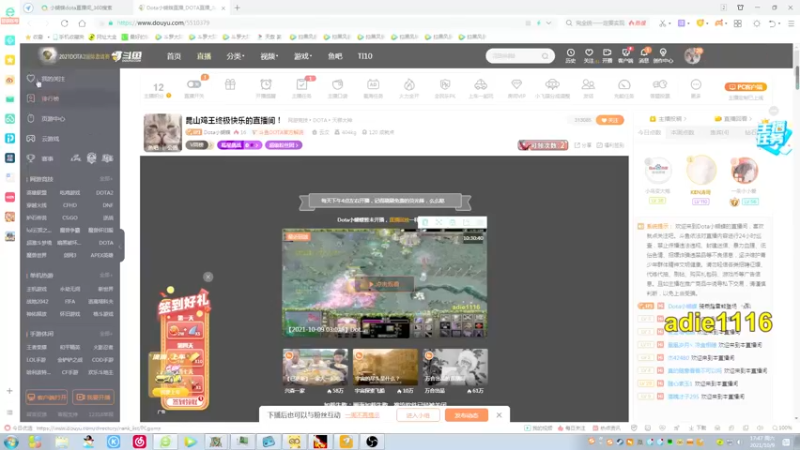Open the 只有一家 recommended stream thumbnail
This screenshot has height=450, width=800.
(x=315, y=367)
